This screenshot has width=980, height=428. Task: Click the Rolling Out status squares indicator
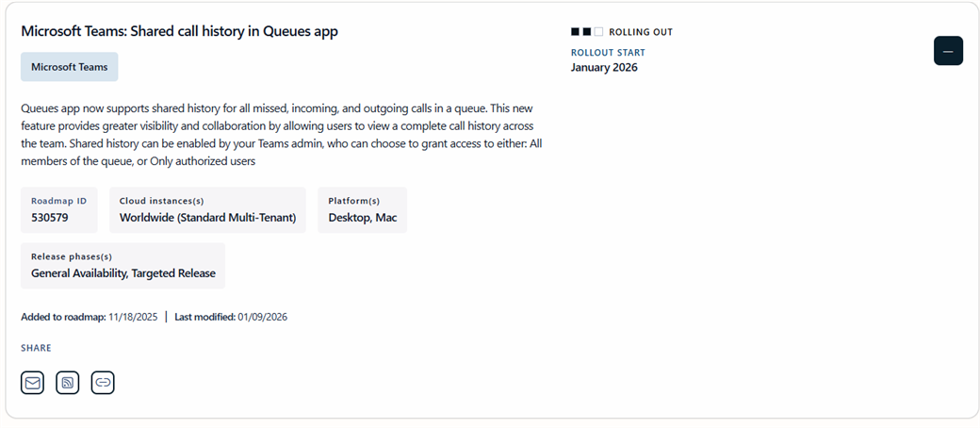tap(587, 32)
